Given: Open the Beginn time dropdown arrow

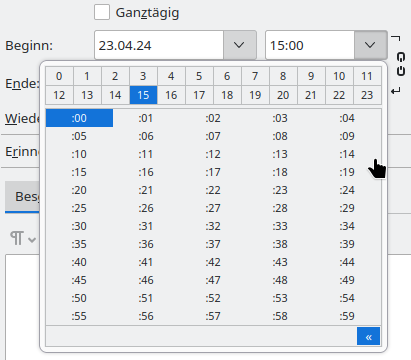Looking at the screenshot, I should 370,45.
